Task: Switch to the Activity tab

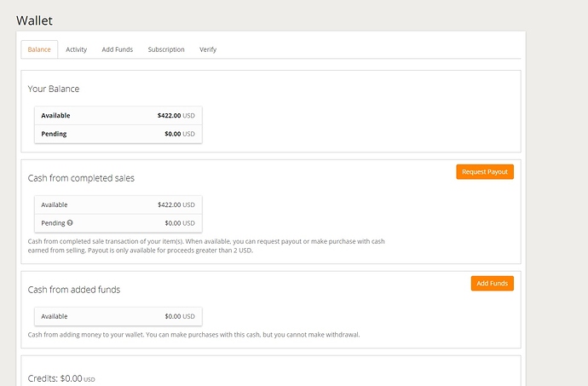Action: pos(76,49)
